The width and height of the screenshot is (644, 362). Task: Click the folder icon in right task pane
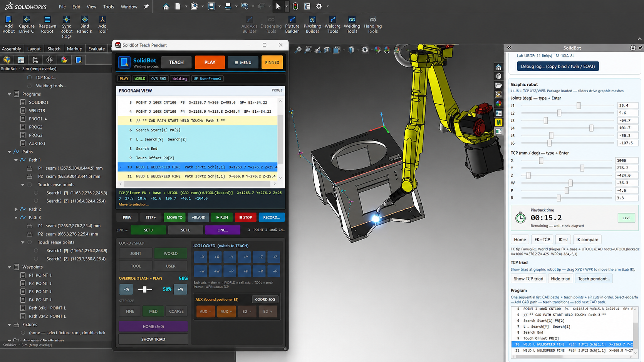(x=498, y=85)
